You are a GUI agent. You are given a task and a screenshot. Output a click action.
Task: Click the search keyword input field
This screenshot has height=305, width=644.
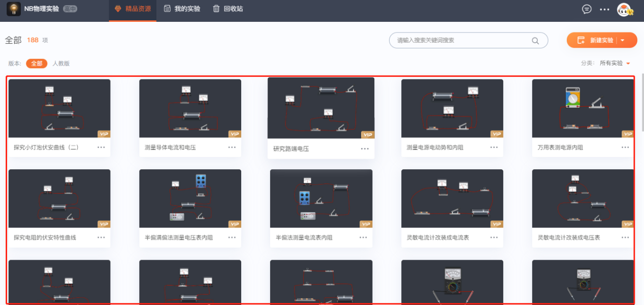coord(462,41)
